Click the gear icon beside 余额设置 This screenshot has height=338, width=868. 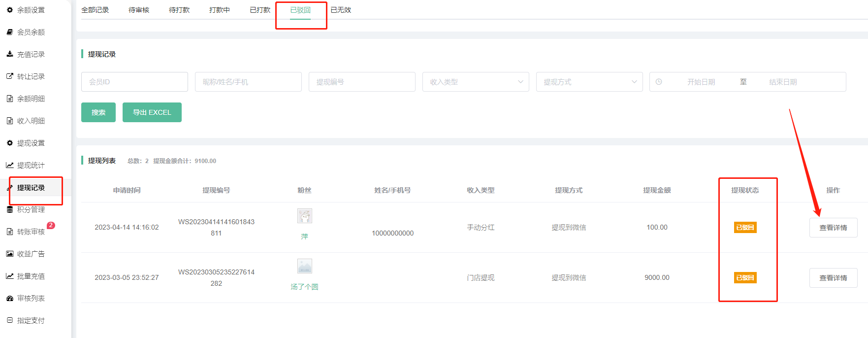tap(10, 10)
